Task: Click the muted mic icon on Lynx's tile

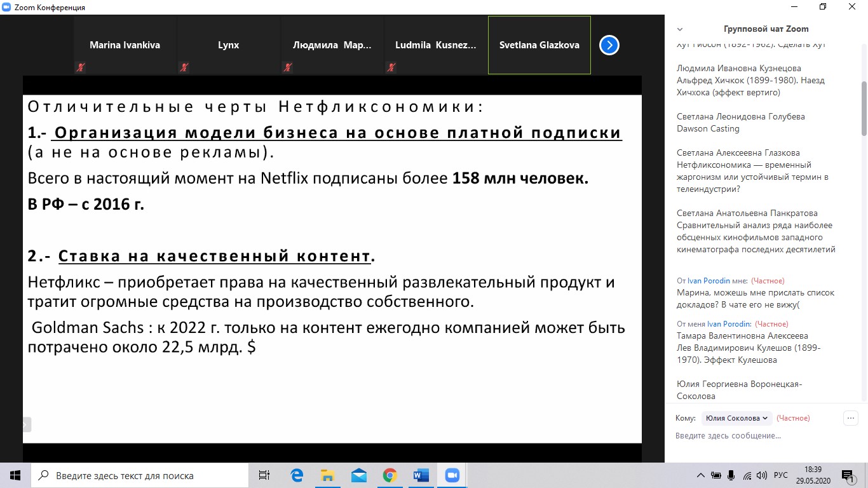Action: 184,67
